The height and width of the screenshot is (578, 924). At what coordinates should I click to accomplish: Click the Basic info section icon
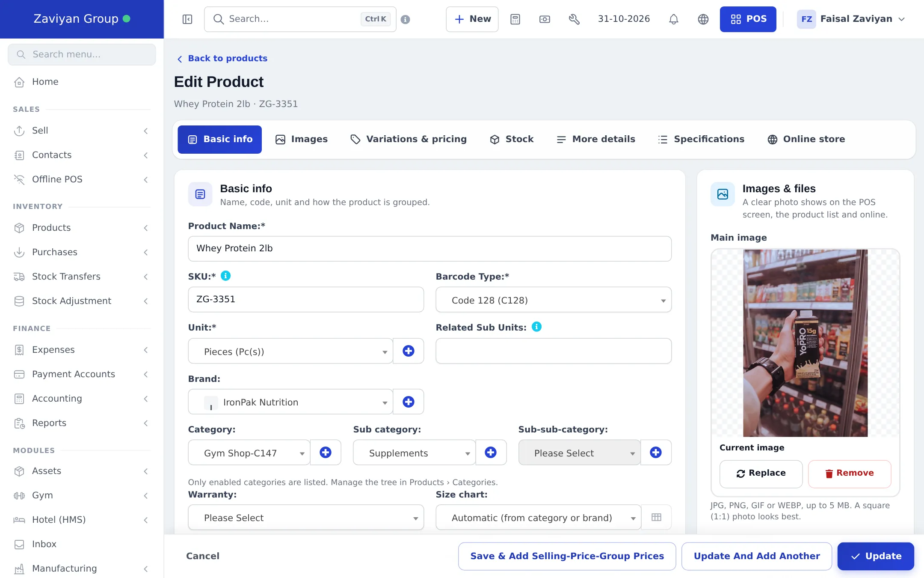pos(200,194)
